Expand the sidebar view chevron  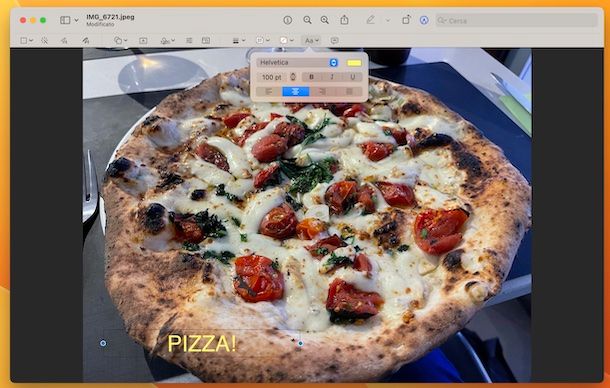[76, 20]
